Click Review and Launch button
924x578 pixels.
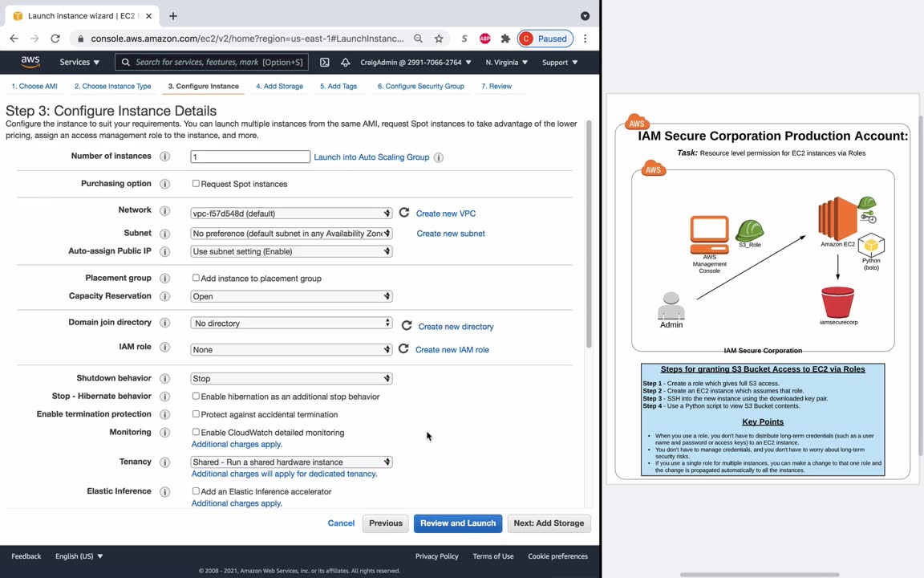[x=458, y=523]
